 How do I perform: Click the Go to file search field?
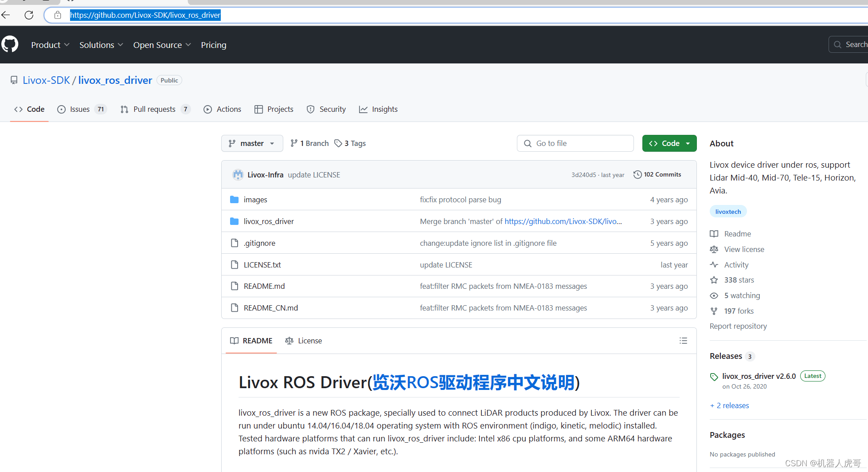coord(575,143)
